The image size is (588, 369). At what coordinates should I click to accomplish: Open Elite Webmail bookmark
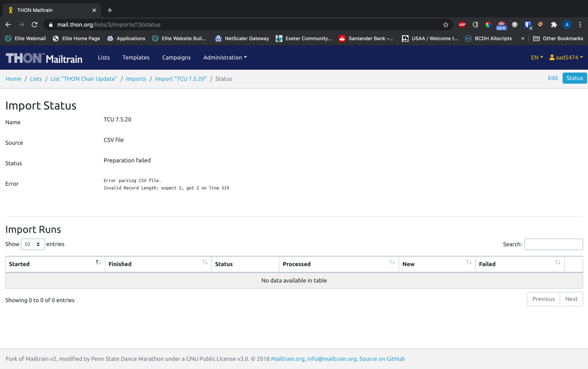click(x=26, y=39)
